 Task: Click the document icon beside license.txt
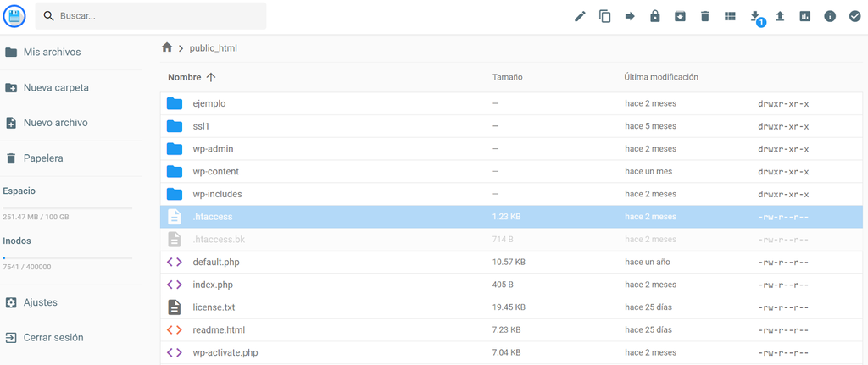[175, 307]
